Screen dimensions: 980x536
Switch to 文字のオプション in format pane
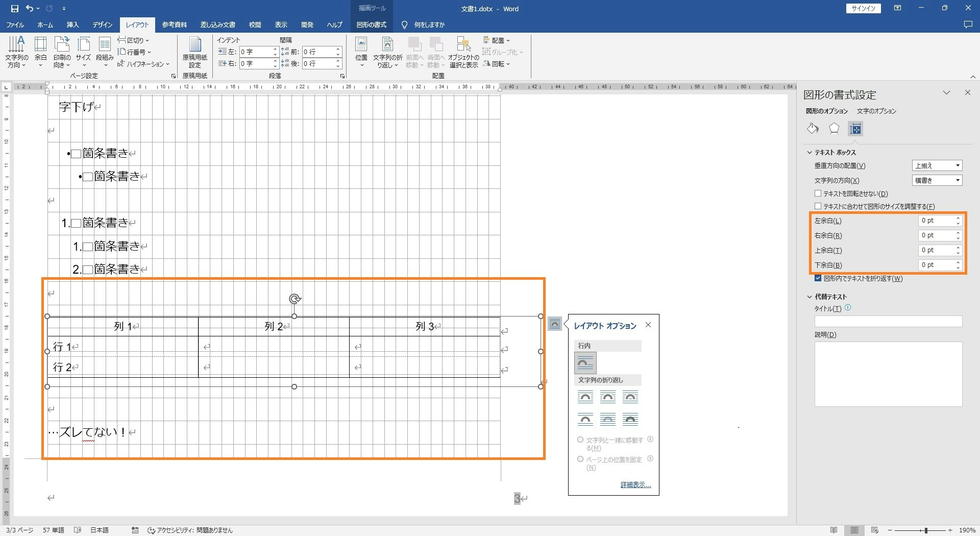click(x=876, y=111)
